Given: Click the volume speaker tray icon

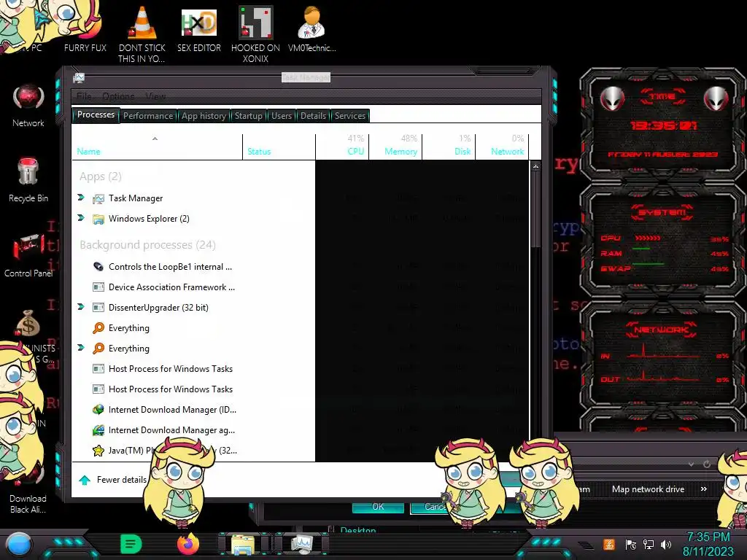Looking at the screenshot, I should 666,544.
